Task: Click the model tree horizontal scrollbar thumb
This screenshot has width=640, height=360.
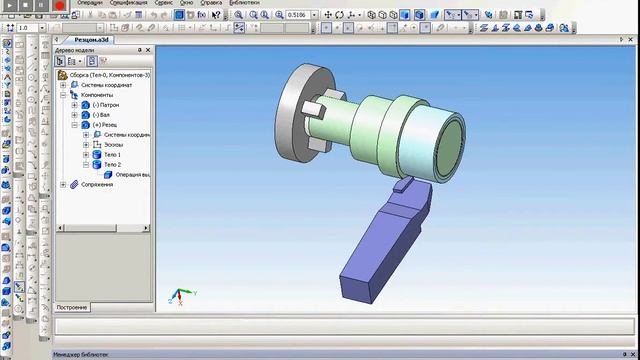Action: click(91, 228)
